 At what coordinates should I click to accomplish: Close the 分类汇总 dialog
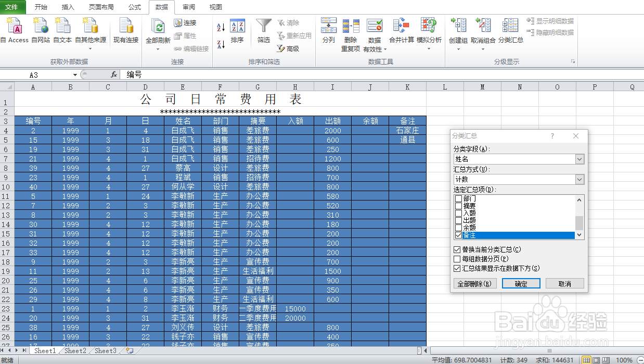576,136
